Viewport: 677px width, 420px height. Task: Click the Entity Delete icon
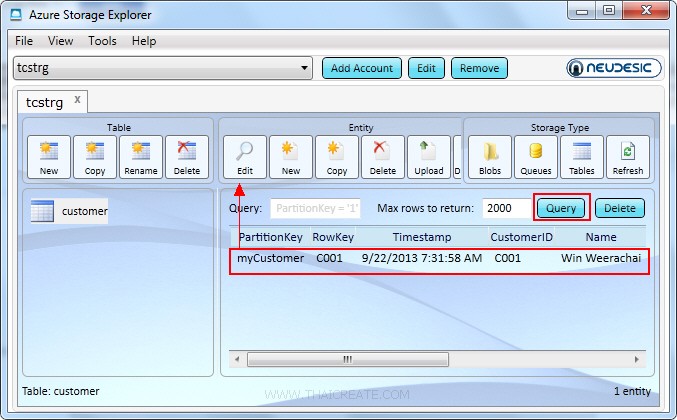tap(383, 157)
